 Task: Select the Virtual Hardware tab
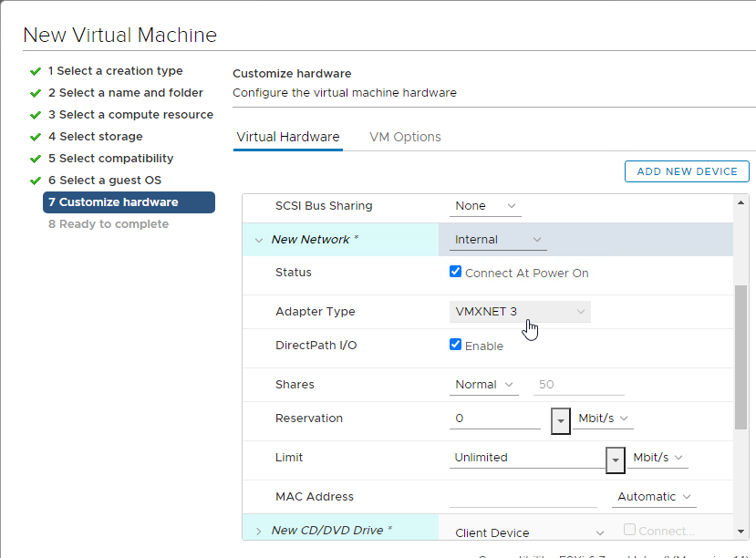288,137
